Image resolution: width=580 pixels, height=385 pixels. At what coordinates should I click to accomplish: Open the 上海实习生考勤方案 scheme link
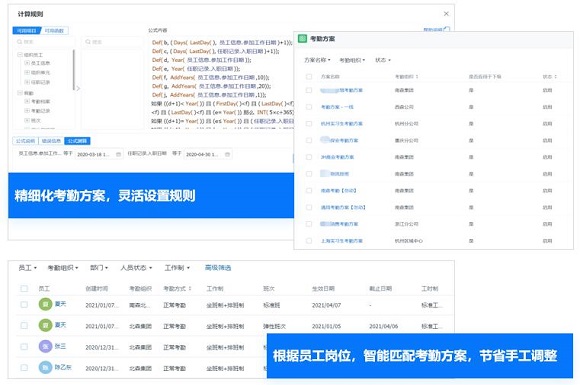[x=341, y=241]
